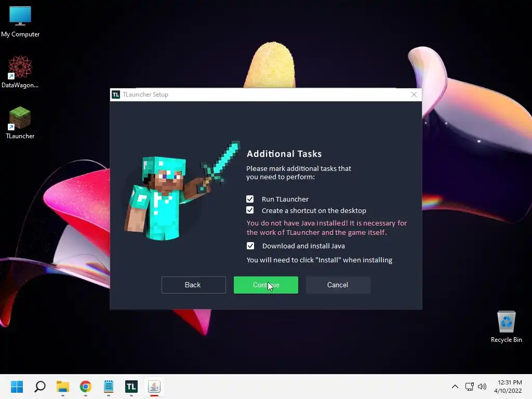Uncheck the Run TLauncher checkbox
532x399 pixels.
[250, 199]
